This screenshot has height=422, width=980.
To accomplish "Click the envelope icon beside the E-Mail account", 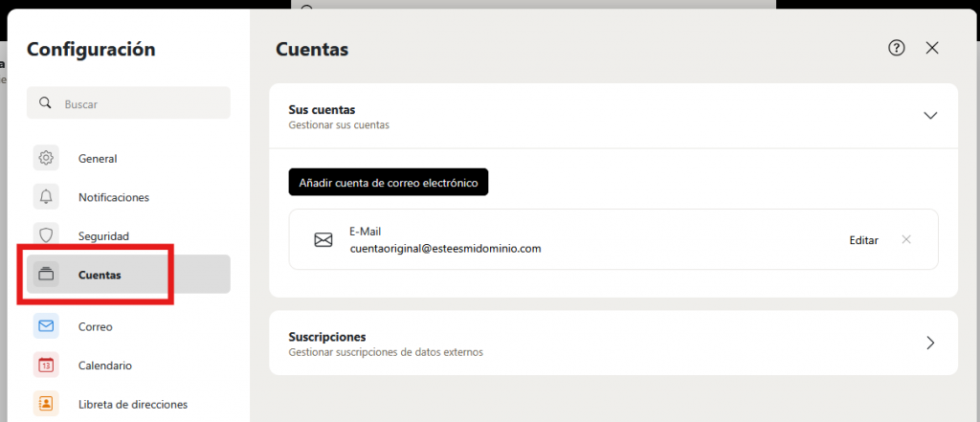I will [x=323, y=239].
